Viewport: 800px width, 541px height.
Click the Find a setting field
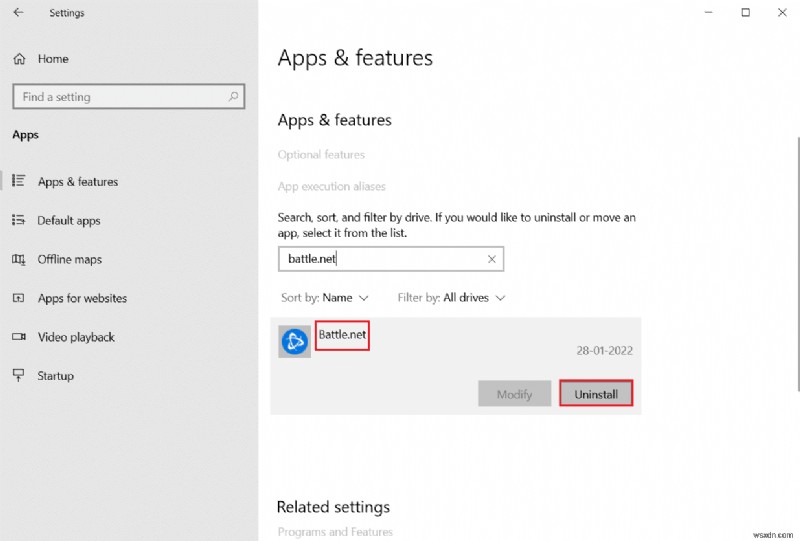[x=120, y=97]
